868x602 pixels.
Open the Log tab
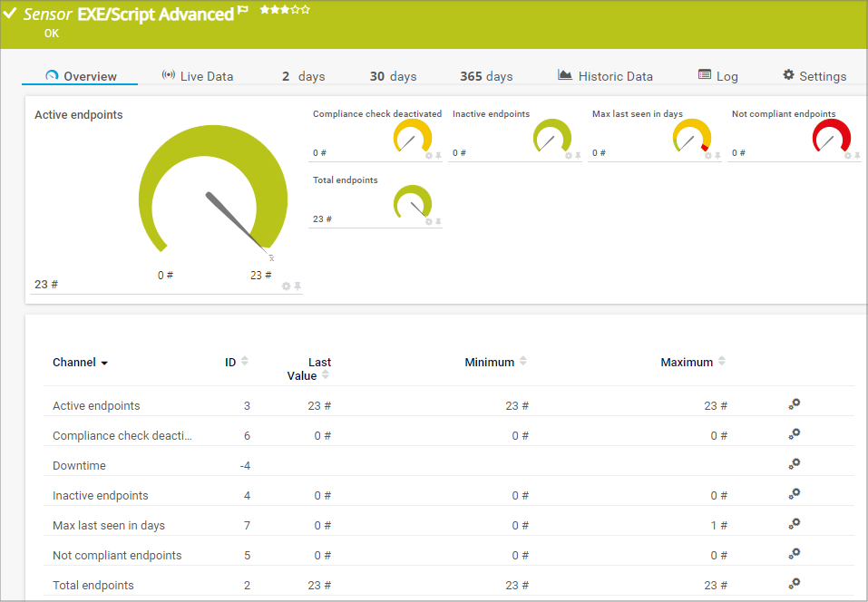pyautogui.click(x=717, y=76)
